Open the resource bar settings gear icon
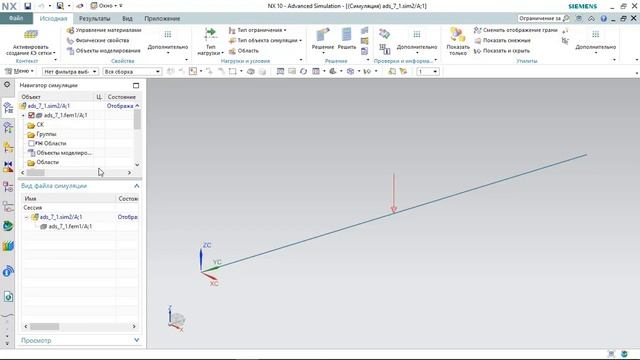 coord(7,84)
